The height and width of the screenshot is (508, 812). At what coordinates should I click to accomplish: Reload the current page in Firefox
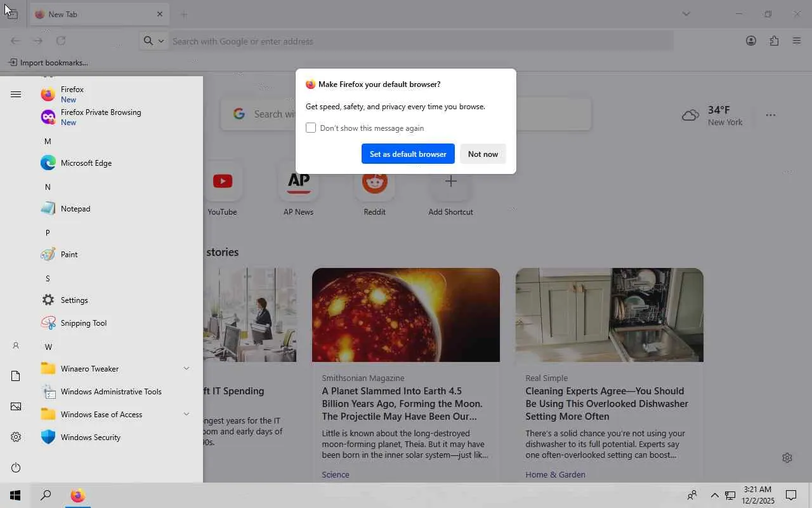[61, 41]
